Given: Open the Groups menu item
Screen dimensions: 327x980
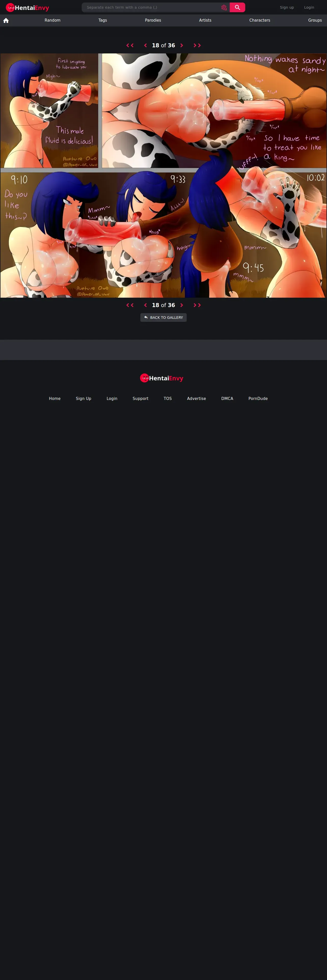Looking at the screenshot, I should [315, 21].
